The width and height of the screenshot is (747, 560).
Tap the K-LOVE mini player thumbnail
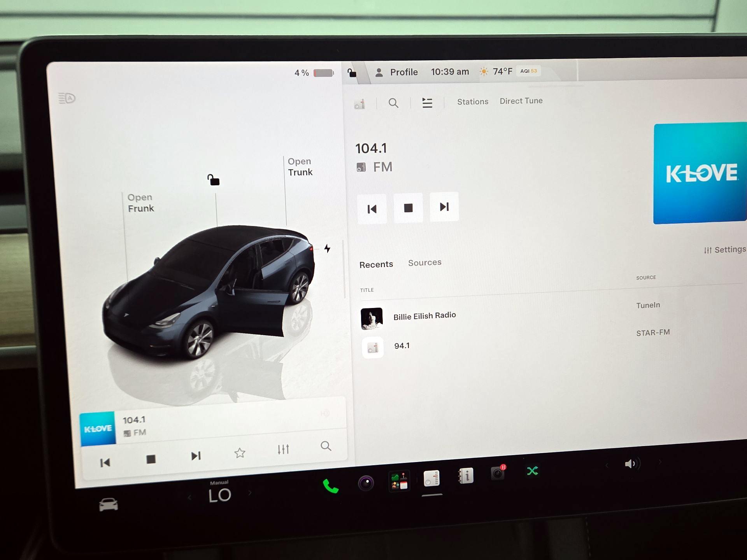(x=98, y=429)
